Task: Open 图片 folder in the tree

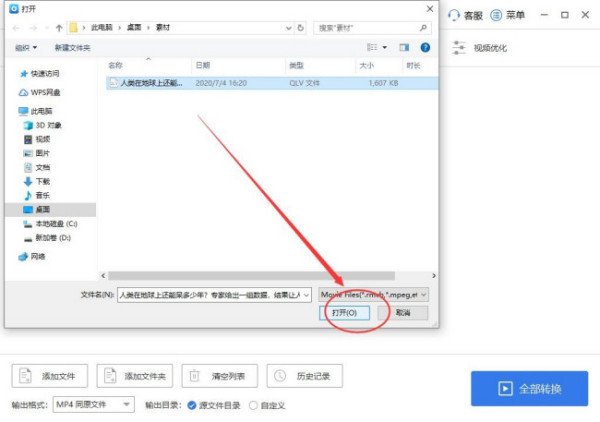Action: click(x=37, y=153)
